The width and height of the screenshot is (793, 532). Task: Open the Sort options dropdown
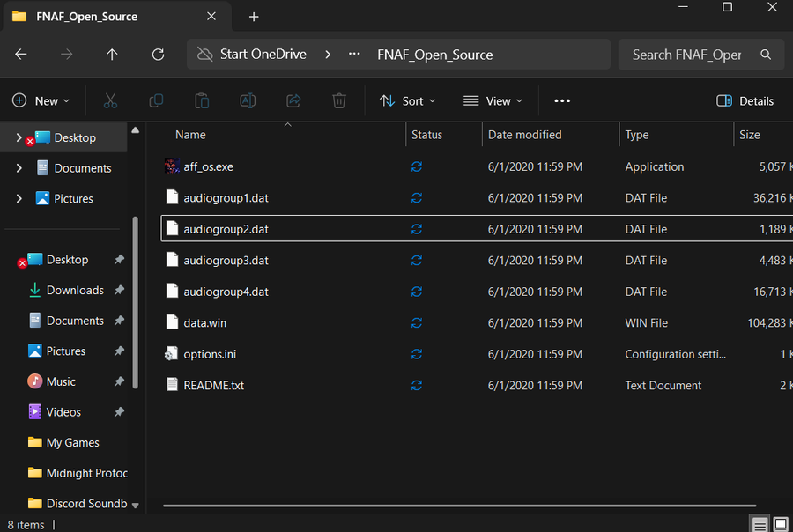click(x=408, y=100)
